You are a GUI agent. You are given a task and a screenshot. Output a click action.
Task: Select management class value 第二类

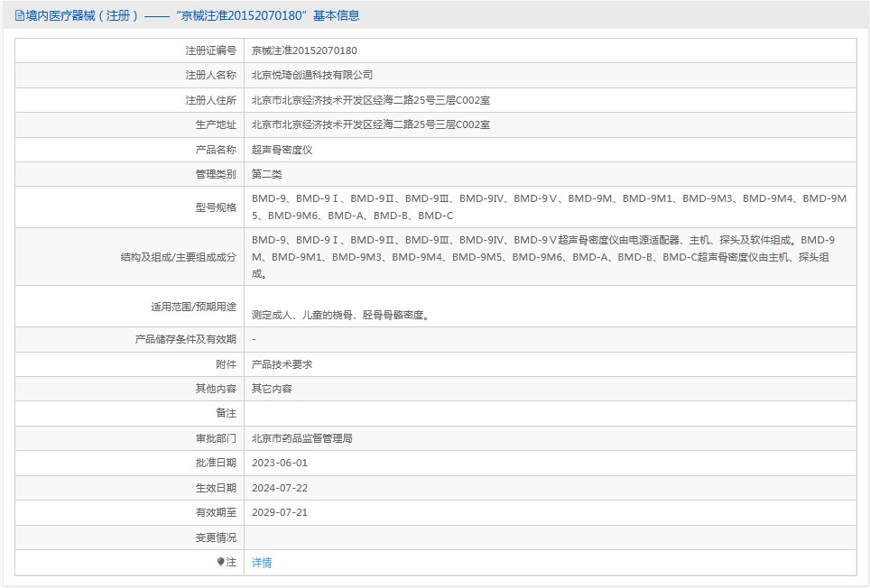267,174
